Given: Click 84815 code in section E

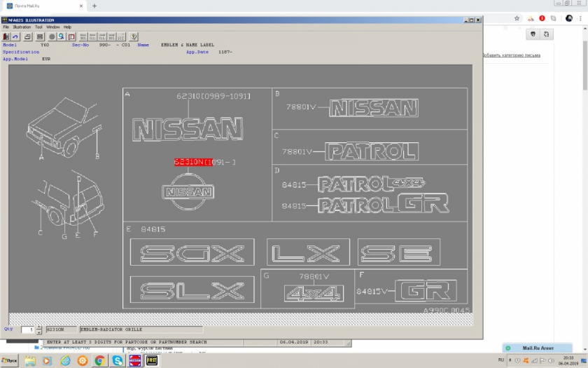Looking at the screenshot, I should 153,229.
